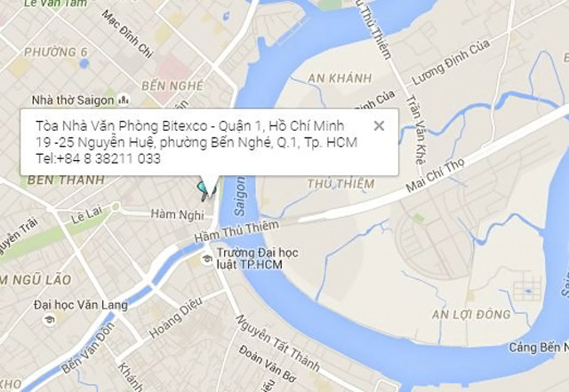Select the Nhà thờ Saigon landmark icon
Viewport: 569px width, 392px height.
point(124,100)
